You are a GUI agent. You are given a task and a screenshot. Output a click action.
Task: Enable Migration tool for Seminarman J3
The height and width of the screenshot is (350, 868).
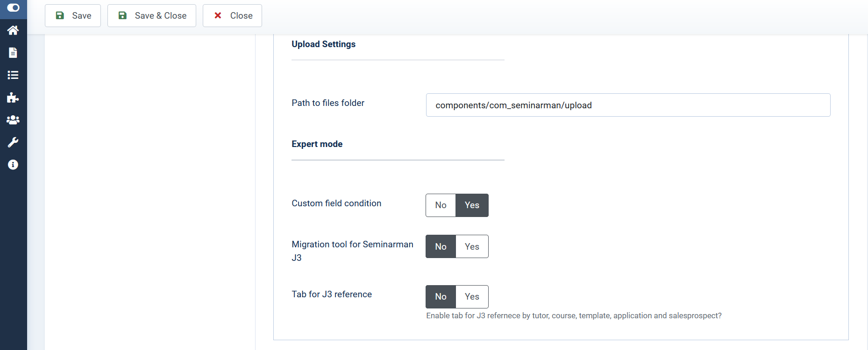(x=472, y=246)
